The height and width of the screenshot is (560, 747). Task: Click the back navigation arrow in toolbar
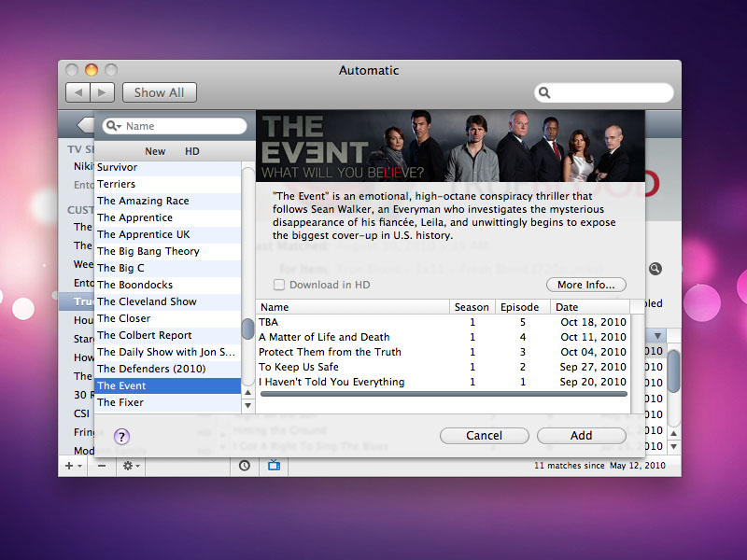click(x=78, y=92)
